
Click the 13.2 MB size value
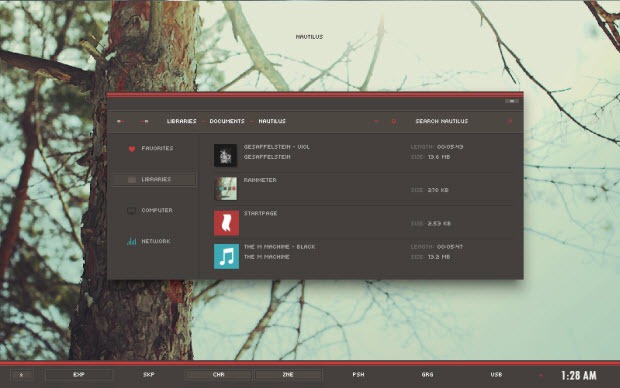pyautogui.click(x=439, y=257)
